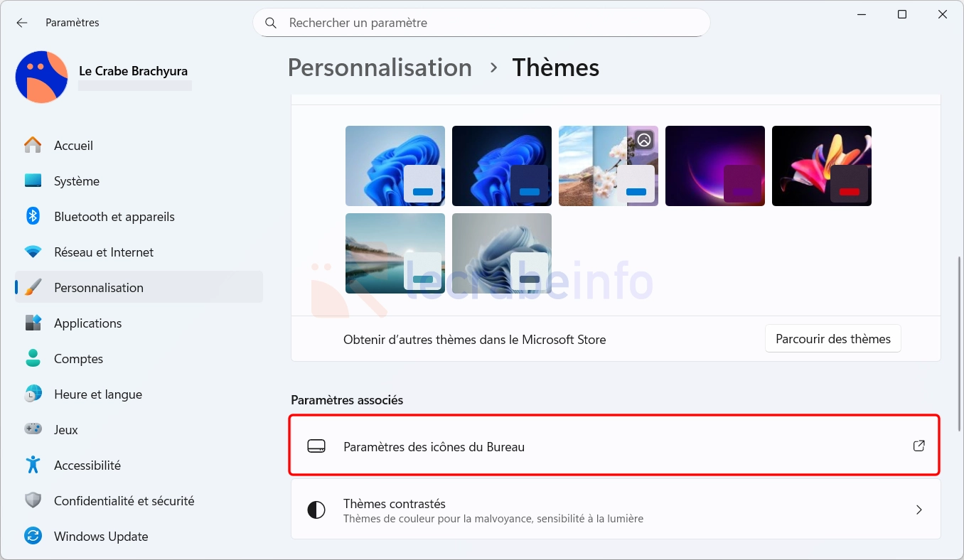
Task: Click the Applications icon in sidebar
Action: (x=33, y=323)
